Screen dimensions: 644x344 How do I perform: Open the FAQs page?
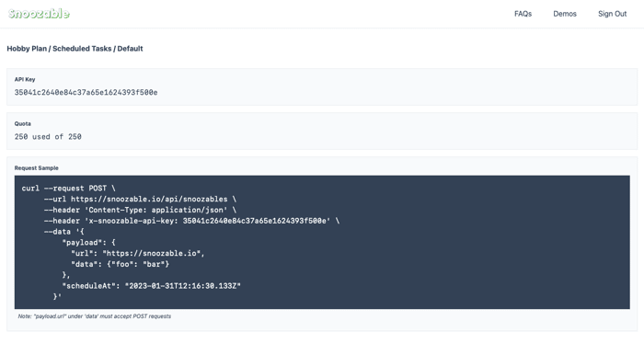pyautogui.click(x=523, y=14)
